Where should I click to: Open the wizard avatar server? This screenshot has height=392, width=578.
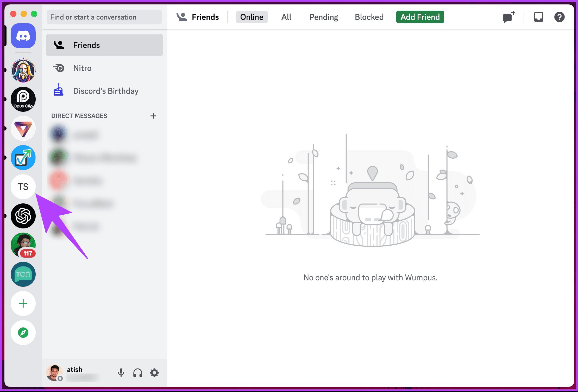pyautogui.click(x=23, y=70)
